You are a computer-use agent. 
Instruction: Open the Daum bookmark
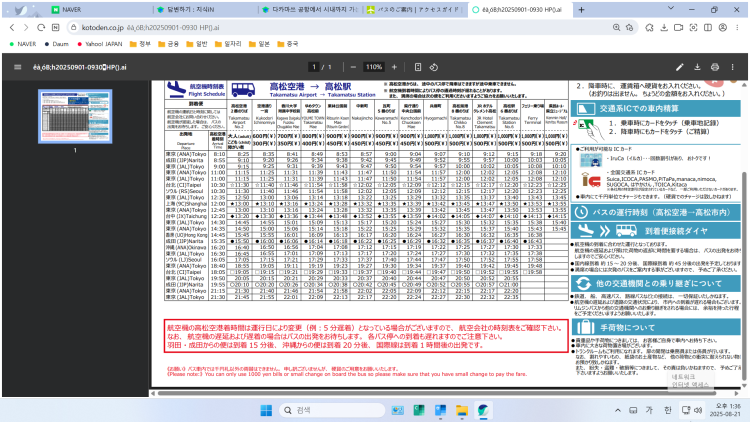pyautogui.click(x=56, y=44)
